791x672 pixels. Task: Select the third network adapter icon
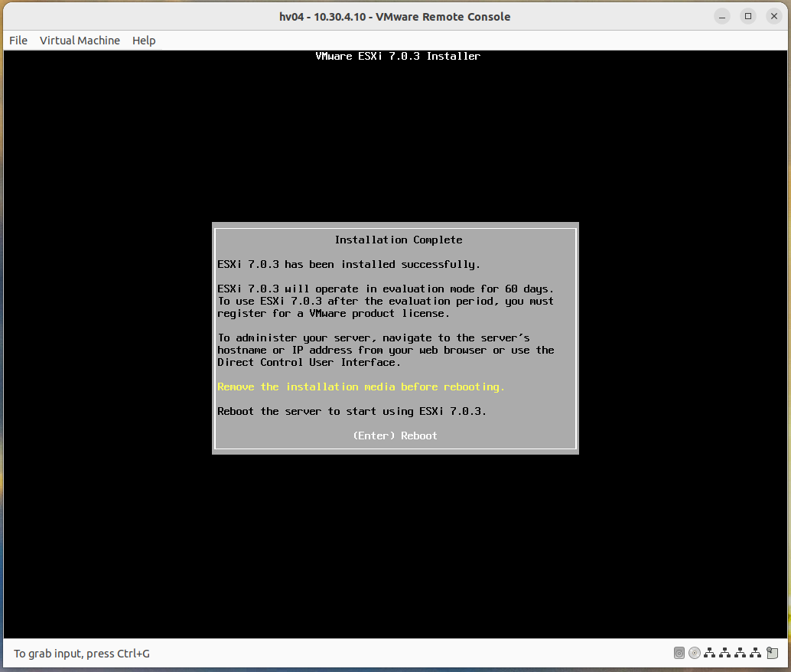[741, 653]
